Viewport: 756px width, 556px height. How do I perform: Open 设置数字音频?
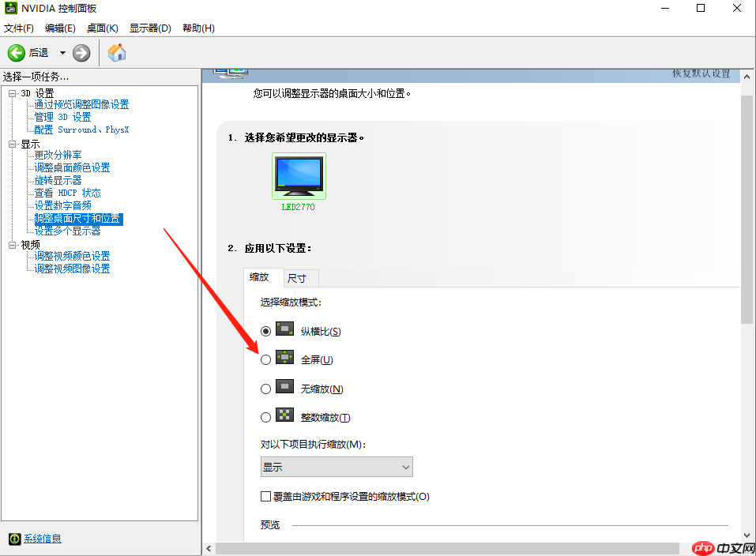point(62,205)
